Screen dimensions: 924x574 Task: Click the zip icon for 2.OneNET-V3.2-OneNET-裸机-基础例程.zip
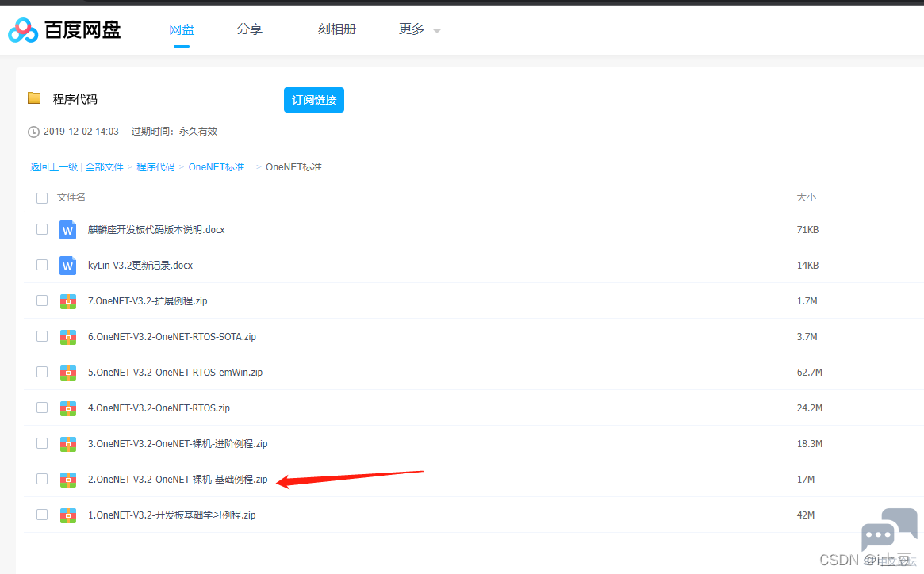tap(67, 480)
